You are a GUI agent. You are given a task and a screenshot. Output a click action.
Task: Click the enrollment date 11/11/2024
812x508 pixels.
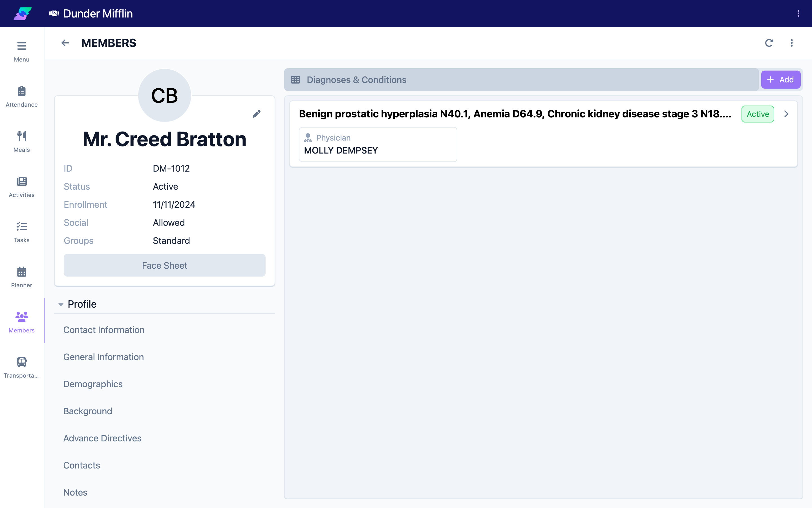[174, 205]
